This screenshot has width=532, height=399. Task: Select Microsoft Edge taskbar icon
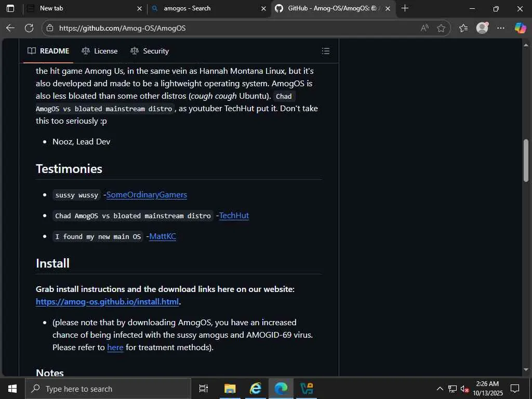(x=281, y=389)
